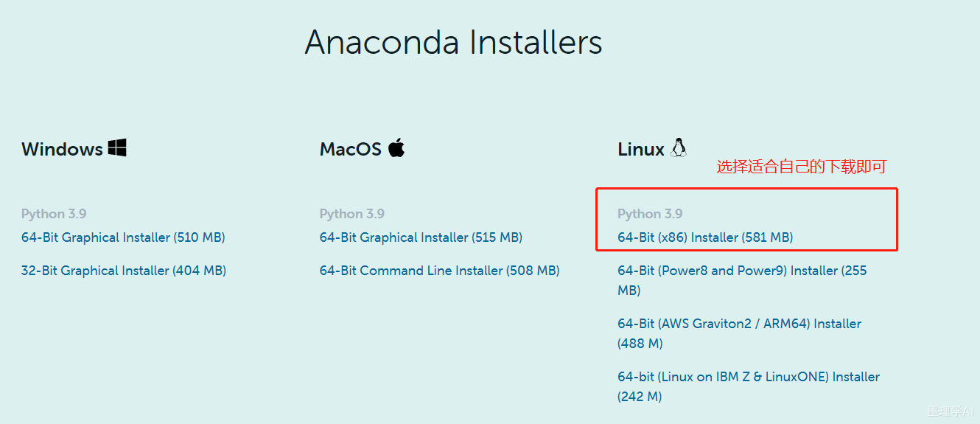980x424 pixels.
Task: Click the watermark in the bottom-right corner
Action: coord(951,411)
